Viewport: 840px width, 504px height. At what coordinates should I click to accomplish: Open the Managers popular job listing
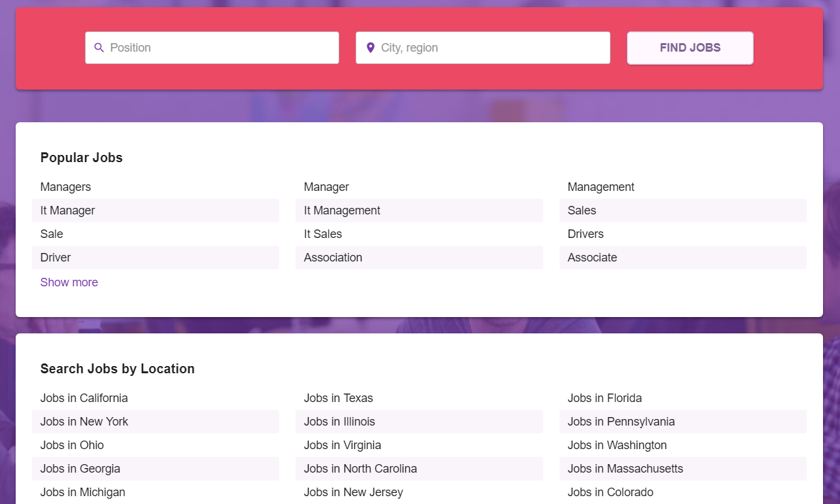coord(65,186)
